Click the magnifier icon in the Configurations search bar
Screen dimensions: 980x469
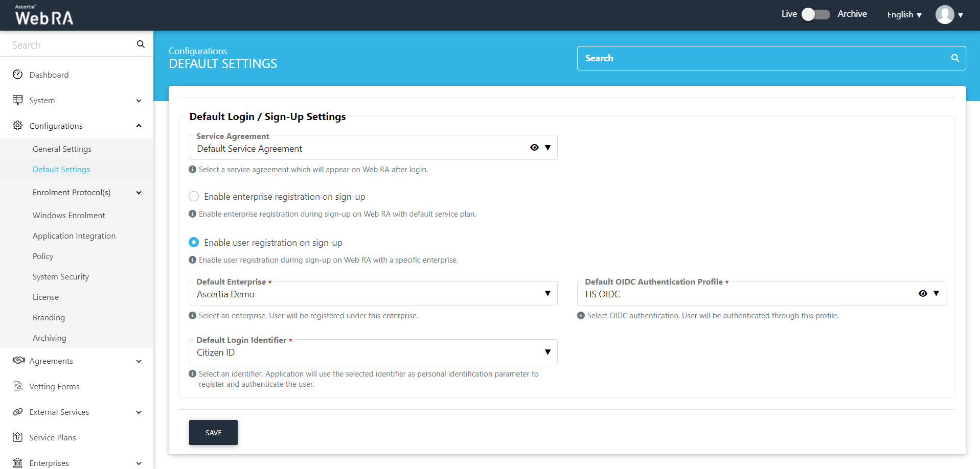[954, 58]
